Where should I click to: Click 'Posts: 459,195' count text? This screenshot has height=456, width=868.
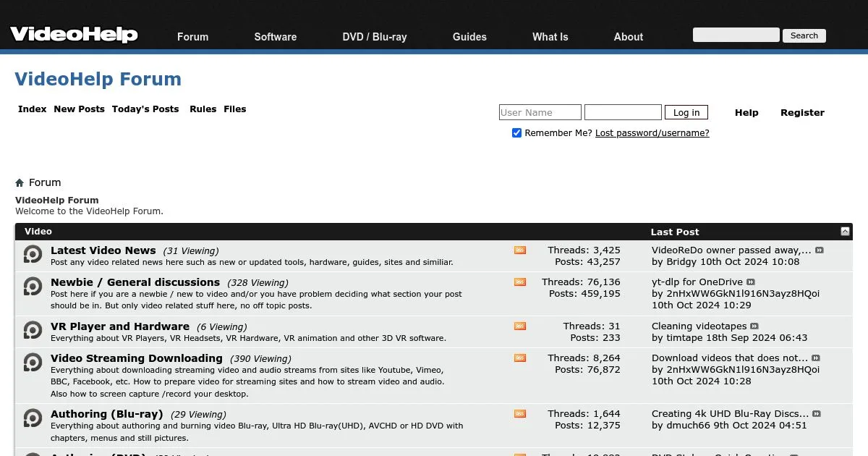pos(584,294)
